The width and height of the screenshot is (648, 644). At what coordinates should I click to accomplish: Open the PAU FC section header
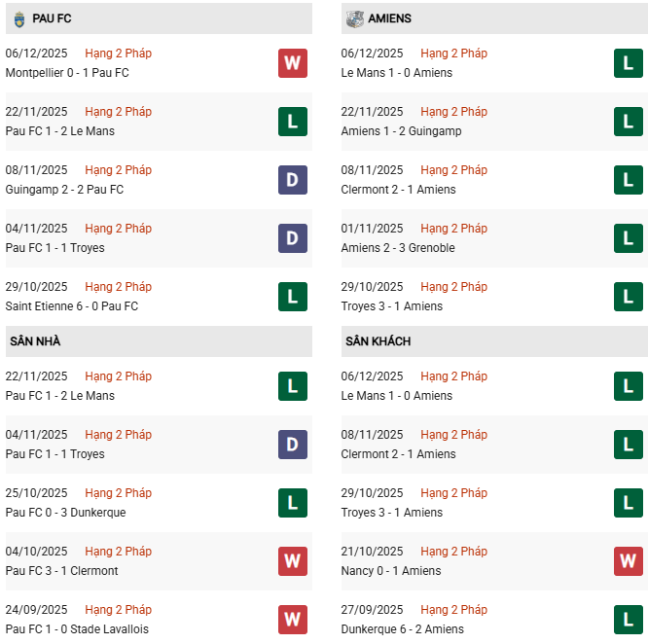tap(52, 18)
